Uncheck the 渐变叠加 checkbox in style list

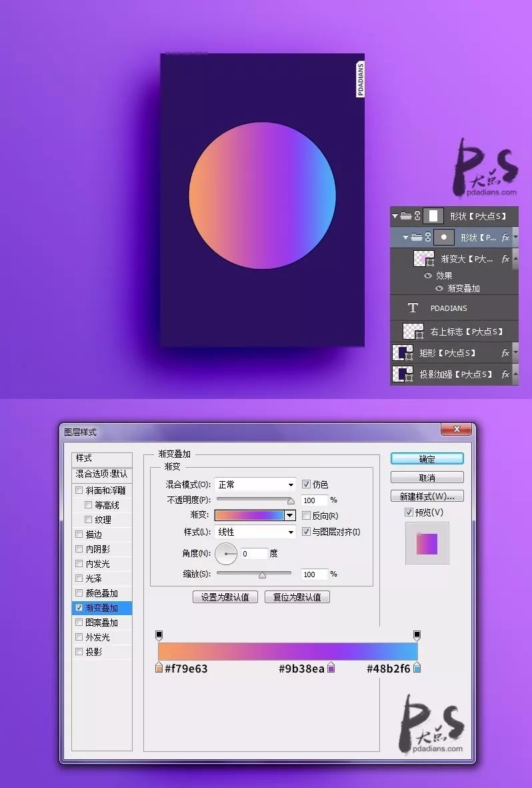coord(79,608)
